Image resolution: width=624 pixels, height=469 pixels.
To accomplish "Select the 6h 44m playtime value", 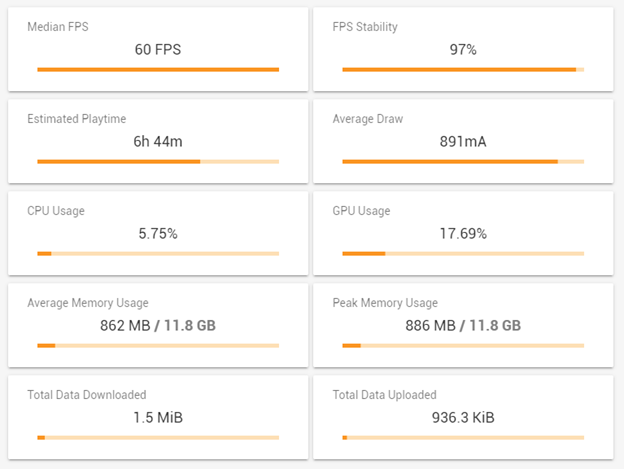I will click(158, 141).
